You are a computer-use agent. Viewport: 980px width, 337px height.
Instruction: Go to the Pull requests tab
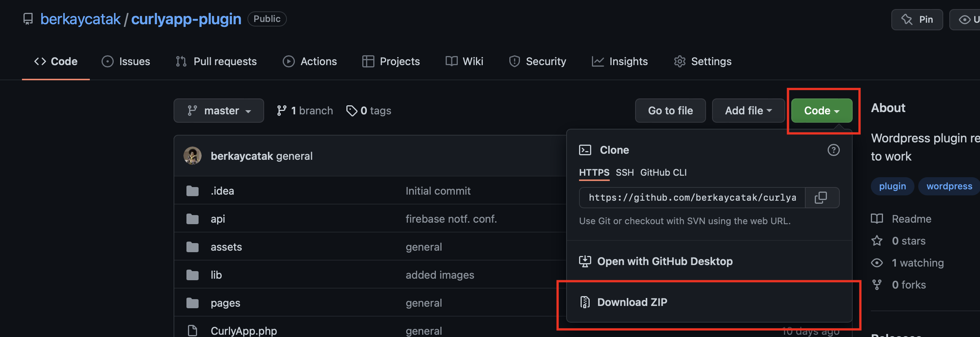click(x=216, y=61)
